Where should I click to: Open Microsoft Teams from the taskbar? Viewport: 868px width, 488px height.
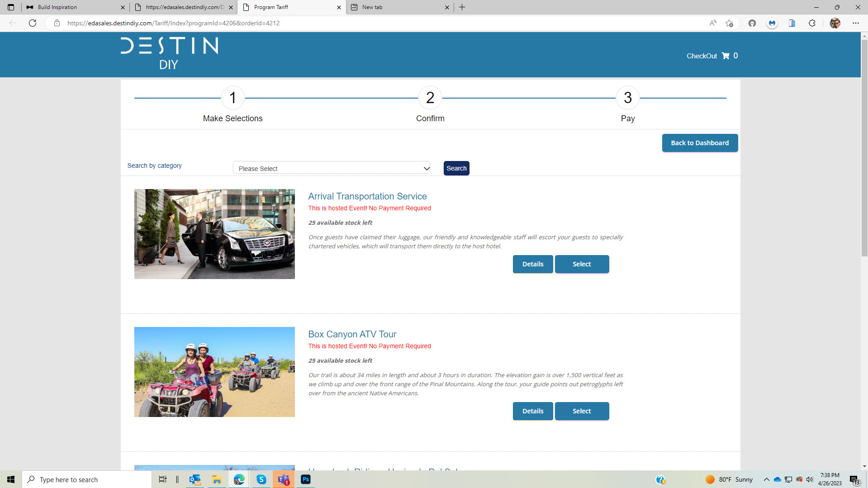click(284, 479)
